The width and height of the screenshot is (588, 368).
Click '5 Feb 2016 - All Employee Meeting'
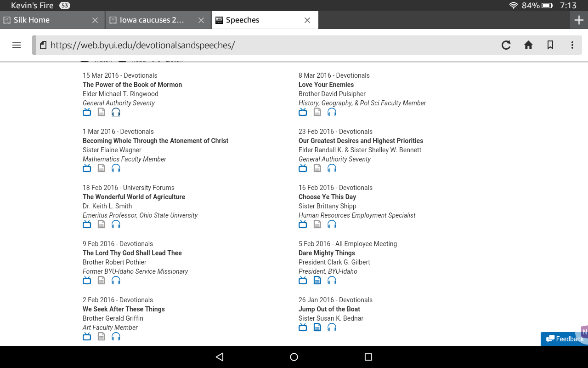click(348, 244)
